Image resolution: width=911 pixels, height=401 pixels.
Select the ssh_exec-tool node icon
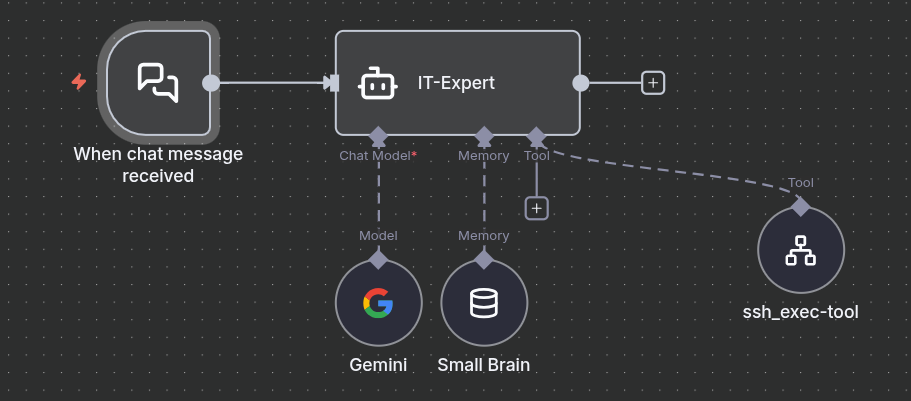[800, 250]
